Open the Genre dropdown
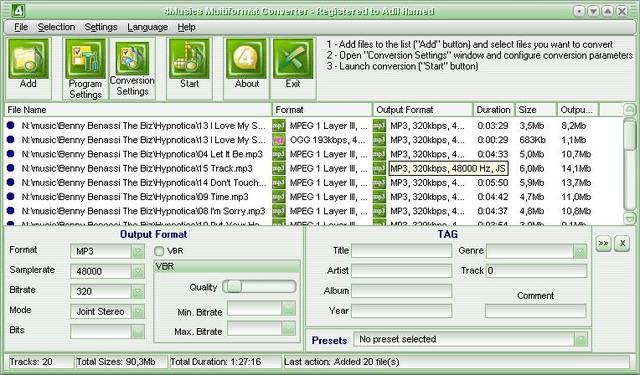This screenshot has width=640, height=375. 580,251
